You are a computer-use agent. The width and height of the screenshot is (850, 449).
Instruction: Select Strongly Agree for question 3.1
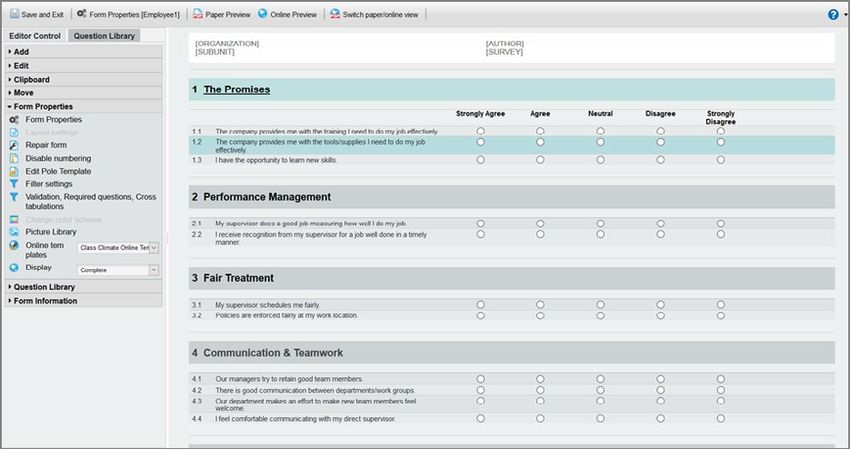(480, 305)
